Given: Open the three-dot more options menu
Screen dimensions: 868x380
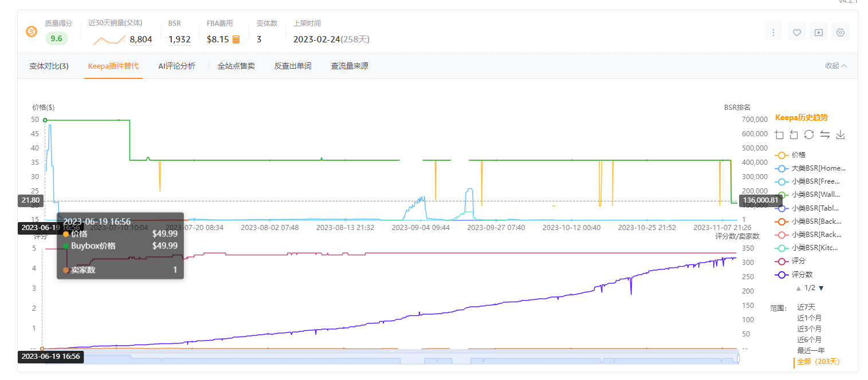Looking at the screenshot, I should pos(773,31).
